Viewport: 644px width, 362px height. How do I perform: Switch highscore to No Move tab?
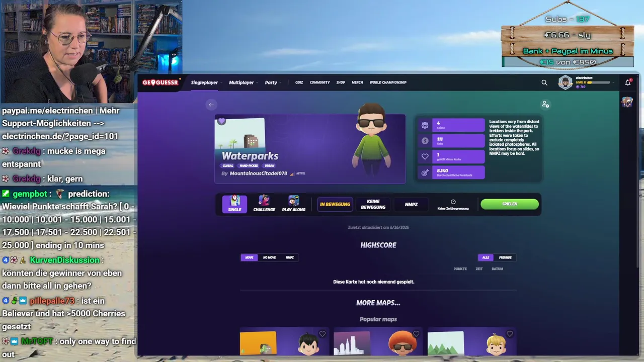[x=270, y=257]
